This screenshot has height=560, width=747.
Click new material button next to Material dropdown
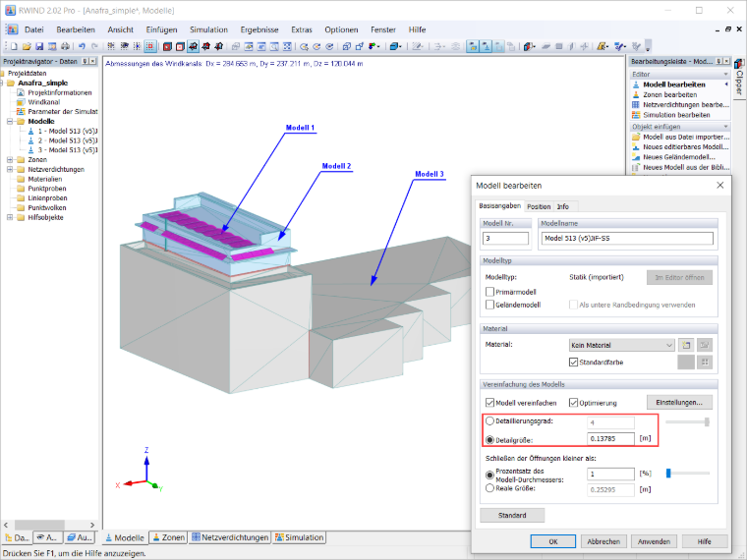685,345
